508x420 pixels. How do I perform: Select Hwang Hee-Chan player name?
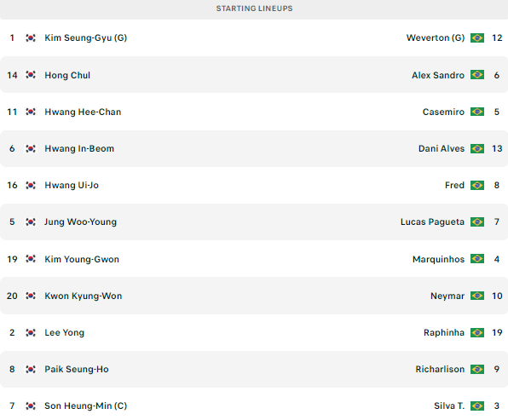coord(83,112)
